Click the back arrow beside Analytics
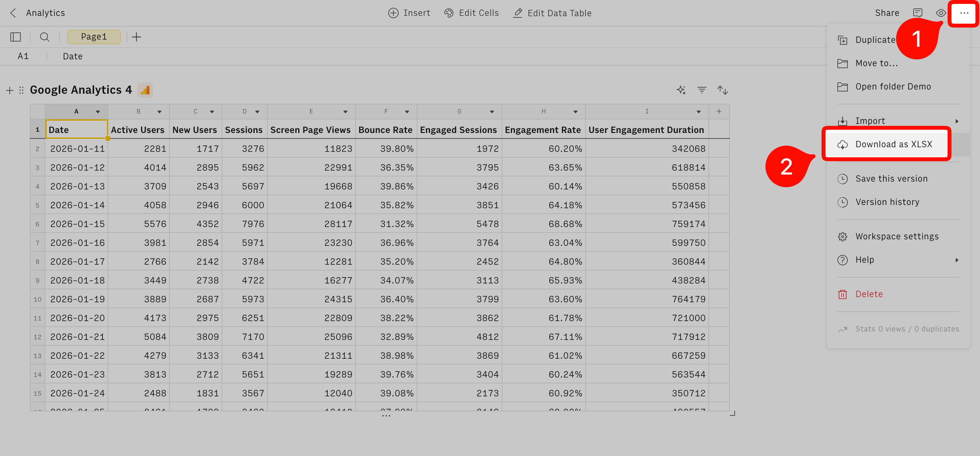980x456 pixels. (13, 13)
